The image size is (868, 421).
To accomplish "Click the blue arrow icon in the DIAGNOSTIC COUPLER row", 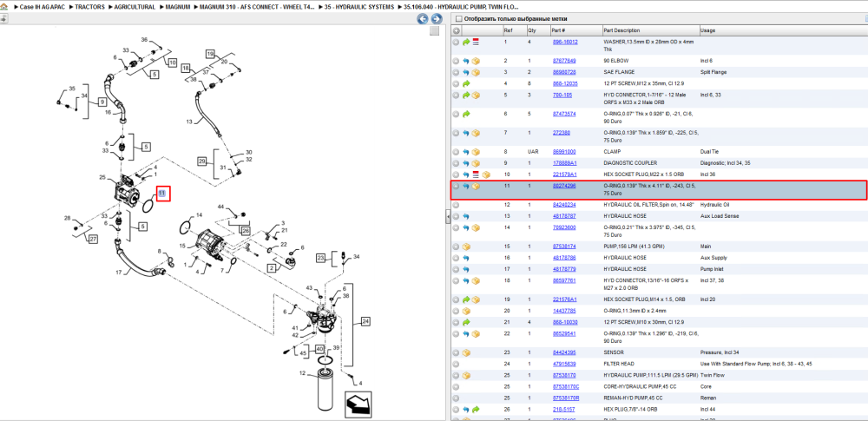I will 465,163.
